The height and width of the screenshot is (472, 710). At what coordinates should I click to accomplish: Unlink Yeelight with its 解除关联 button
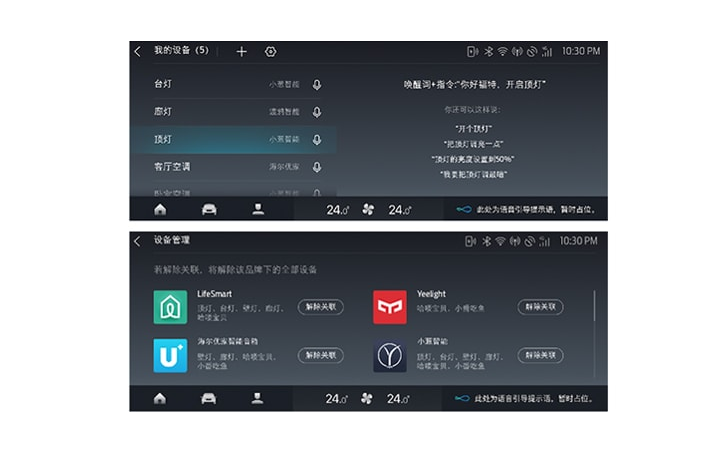541,307
